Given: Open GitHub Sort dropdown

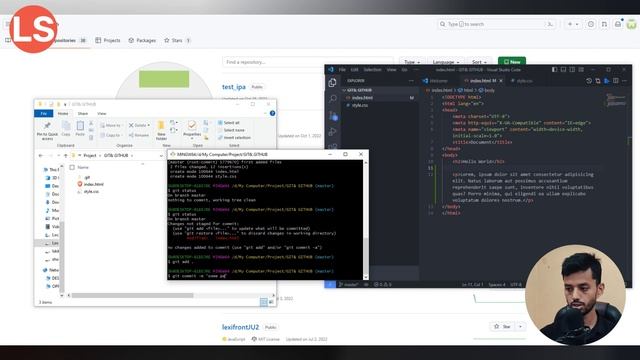Looking at the screenshot, I should coord(479,62).
